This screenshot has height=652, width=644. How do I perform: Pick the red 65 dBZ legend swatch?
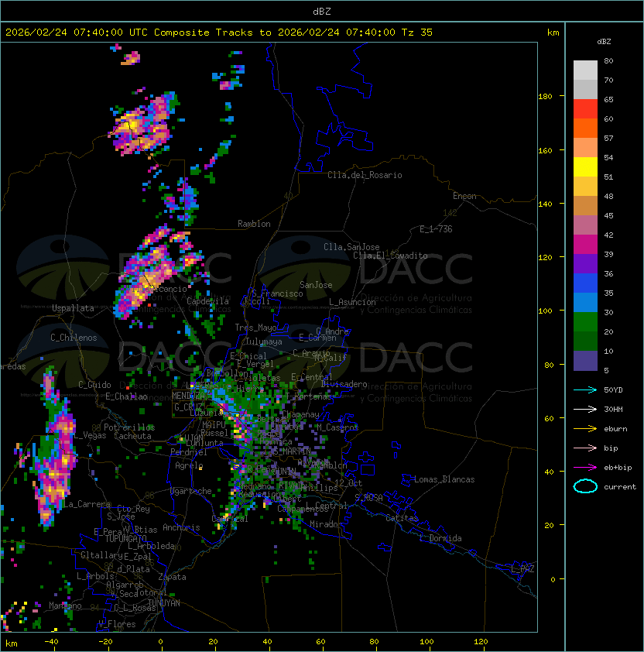(585, 109)
